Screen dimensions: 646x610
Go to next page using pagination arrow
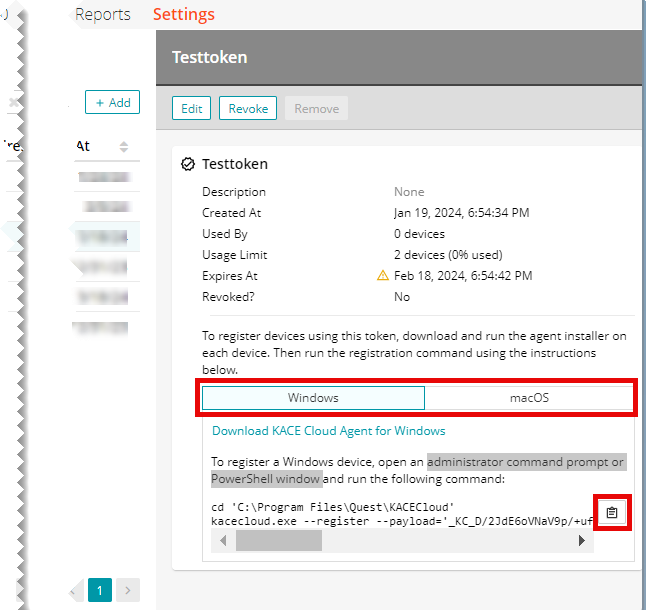tap(127, 590)
